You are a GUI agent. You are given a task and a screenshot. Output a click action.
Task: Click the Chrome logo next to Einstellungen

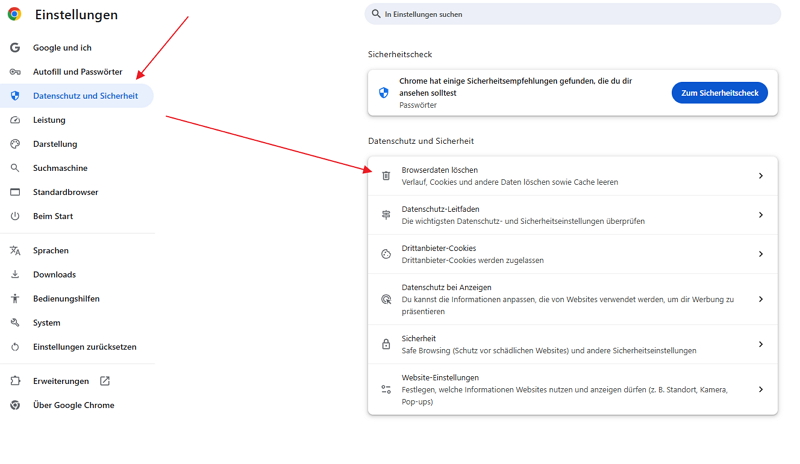(15, 15)
